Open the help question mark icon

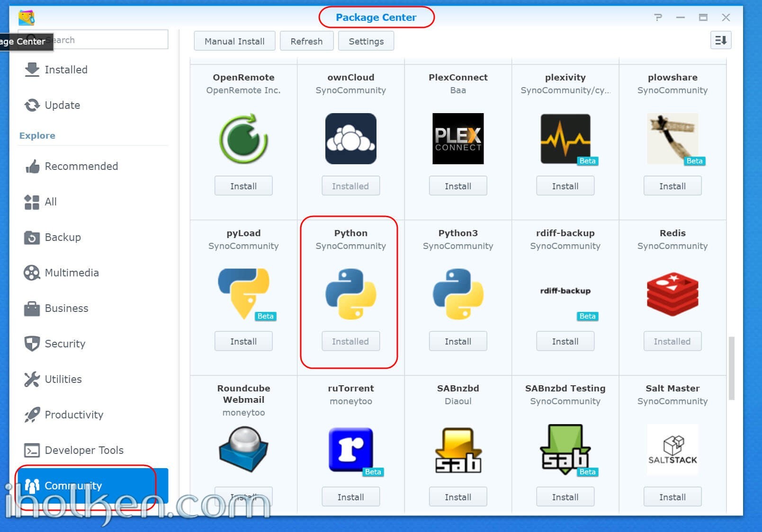(658, 18)
